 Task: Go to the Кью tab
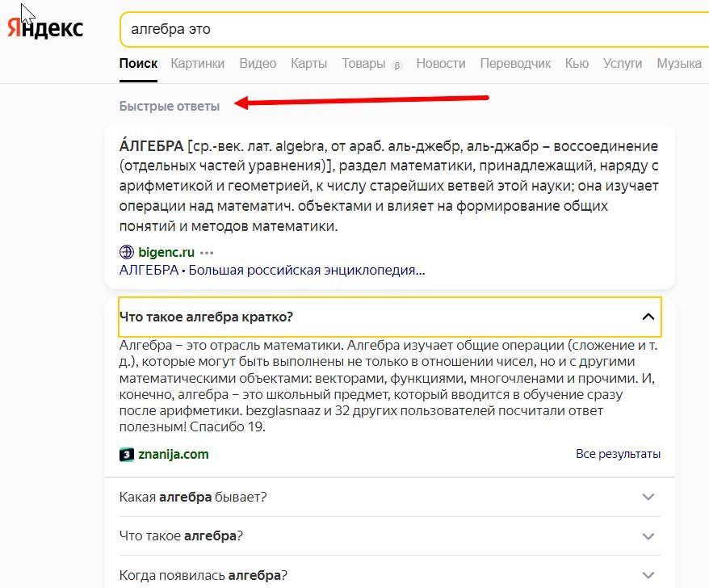click(x=577, y=63)
